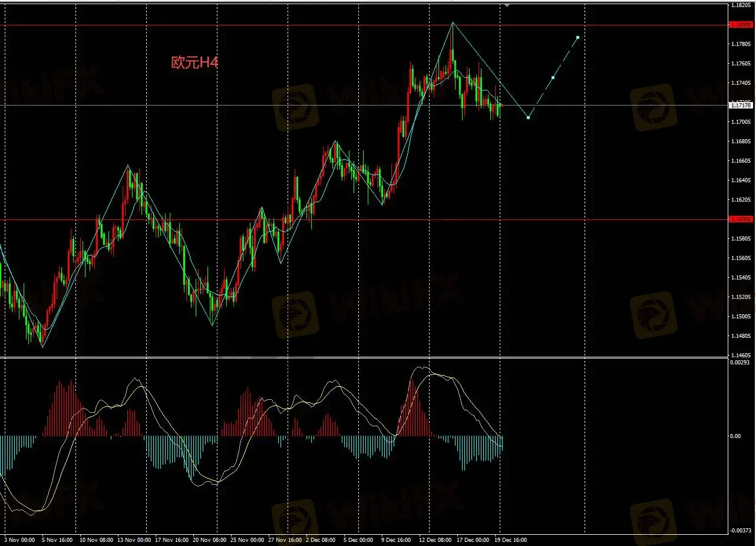Click the 20 Nov 08:00 time label

210,540
